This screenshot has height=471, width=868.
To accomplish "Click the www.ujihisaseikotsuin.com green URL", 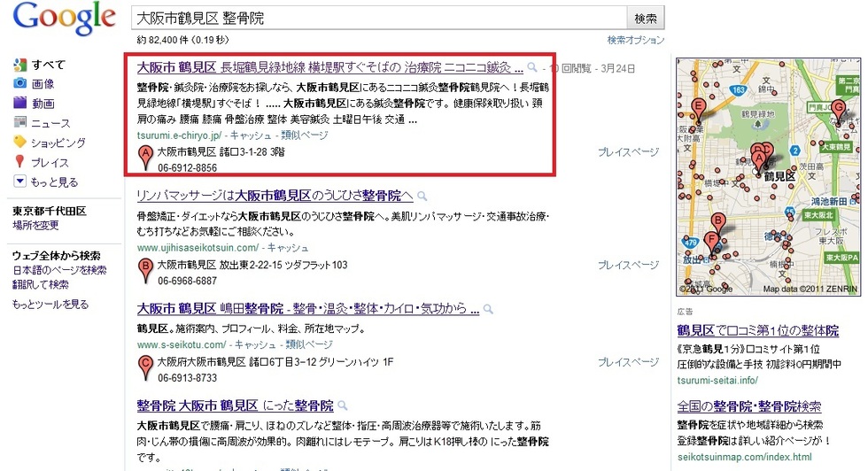I will [x=198, y=248].
